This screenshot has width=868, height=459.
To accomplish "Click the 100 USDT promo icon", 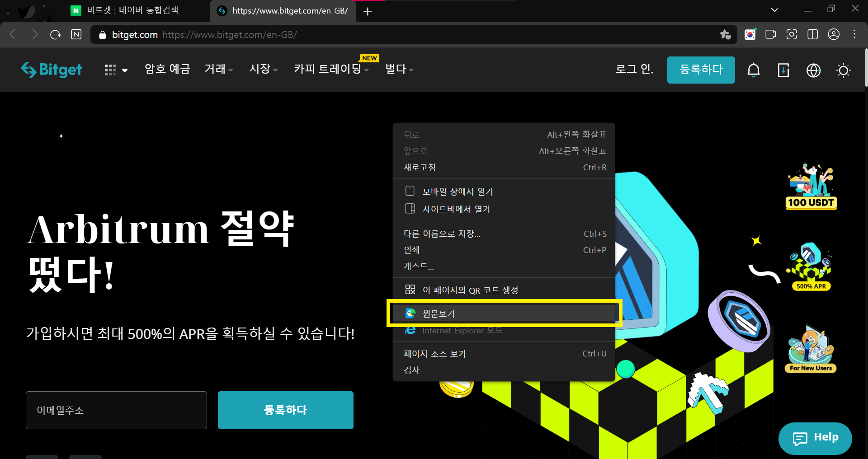I will (811, 187).
